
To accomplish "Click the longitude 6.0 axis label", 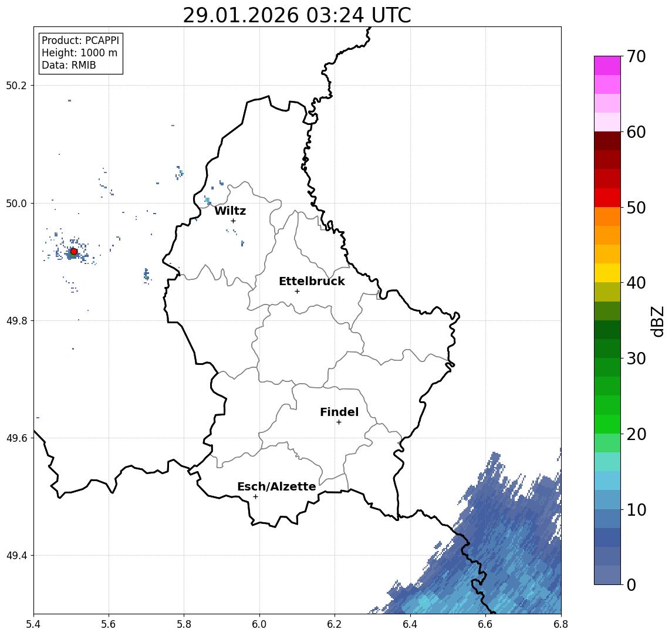I will point(259,624).
